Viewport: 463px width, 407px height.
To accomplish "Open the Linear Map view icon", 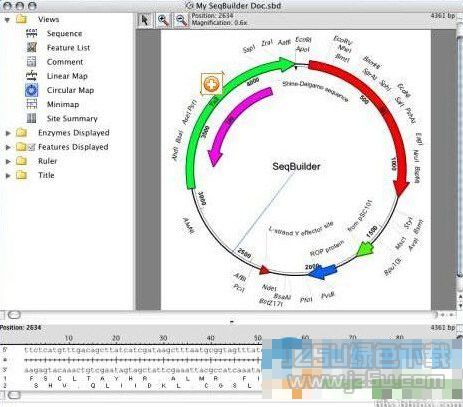I will (x=31, y=76).
